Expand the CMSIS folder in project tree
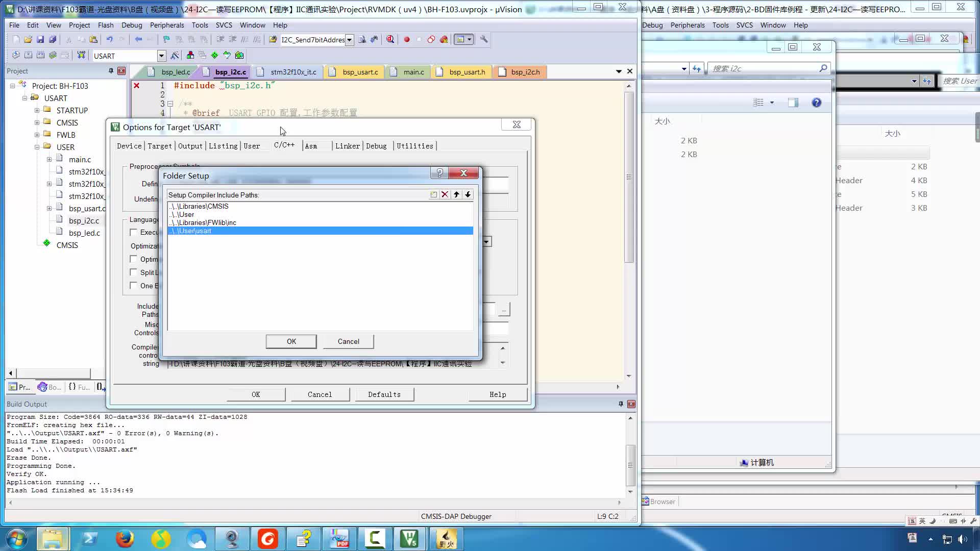The width and height of the screenshot is (980, 551). point(37,122)
